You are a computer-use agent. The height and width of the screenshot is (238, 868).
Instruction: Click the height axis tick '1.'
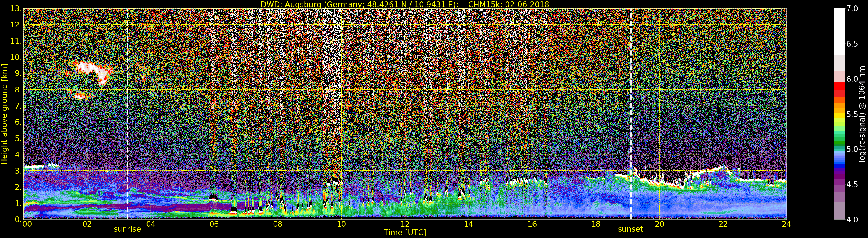coord(18,203)
